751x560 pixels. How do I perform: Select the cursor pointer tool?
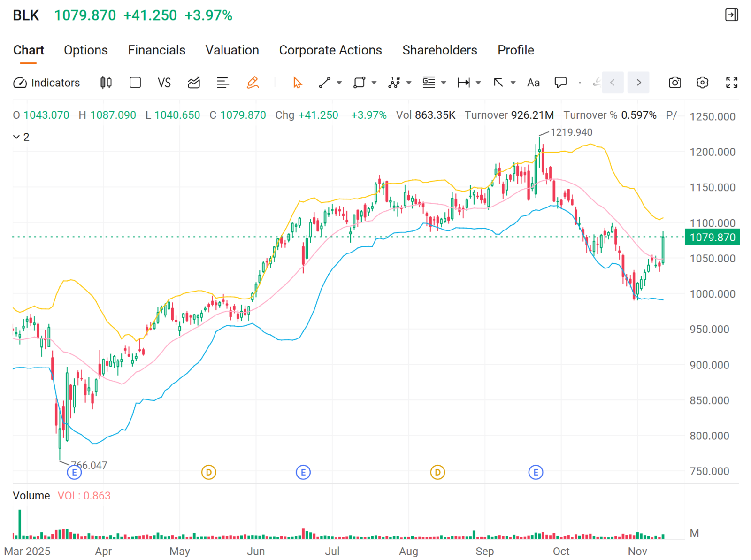[x=296, y=83]
